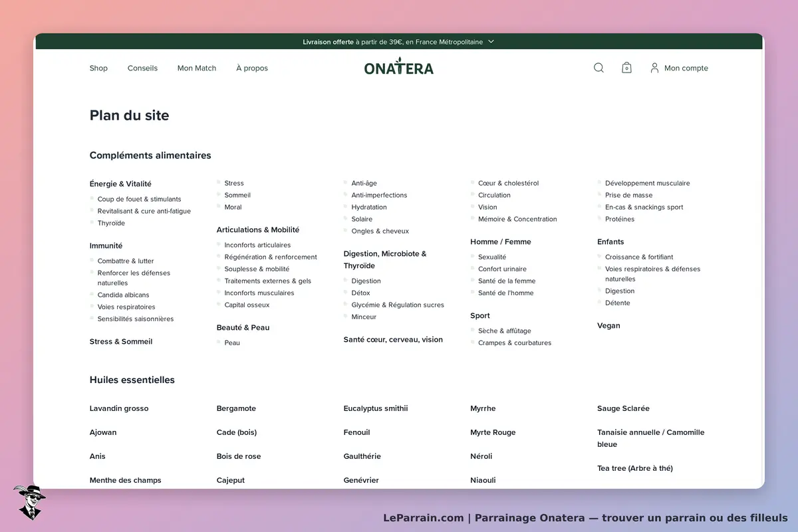Open the Enfants category

(x=610, y=241)
